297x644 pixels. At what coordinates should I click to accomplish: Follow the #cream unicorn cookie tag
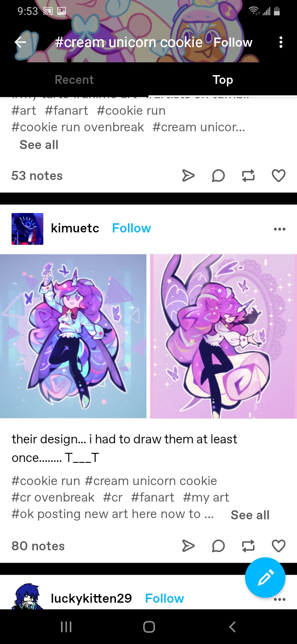233,43
